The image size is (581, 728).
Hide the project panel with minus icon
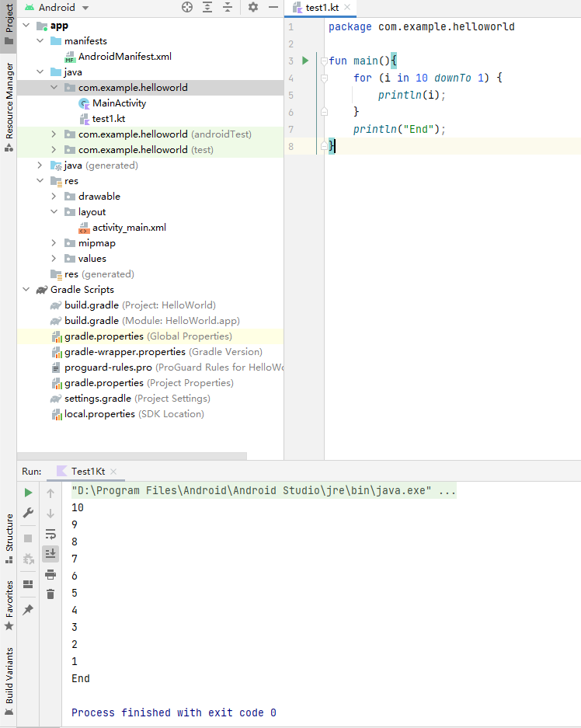[273, 7]
